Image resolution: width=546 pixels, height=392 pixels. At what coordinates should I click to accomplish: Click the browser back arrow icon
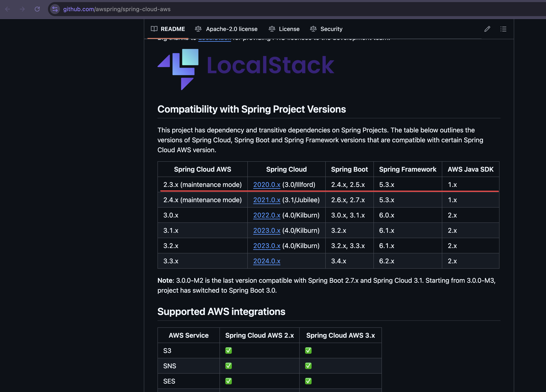7,9
